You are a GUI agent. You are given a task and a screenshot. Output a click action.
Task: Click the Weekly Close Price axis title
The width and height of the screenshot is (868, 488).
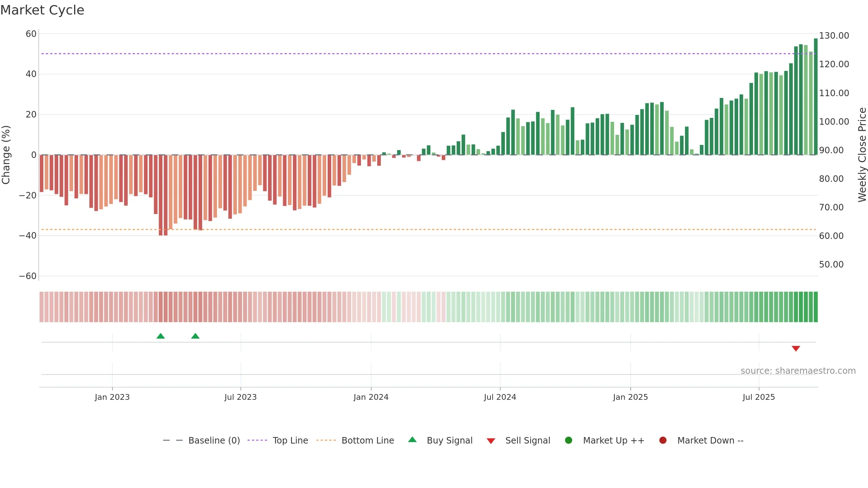pos(862,155)
